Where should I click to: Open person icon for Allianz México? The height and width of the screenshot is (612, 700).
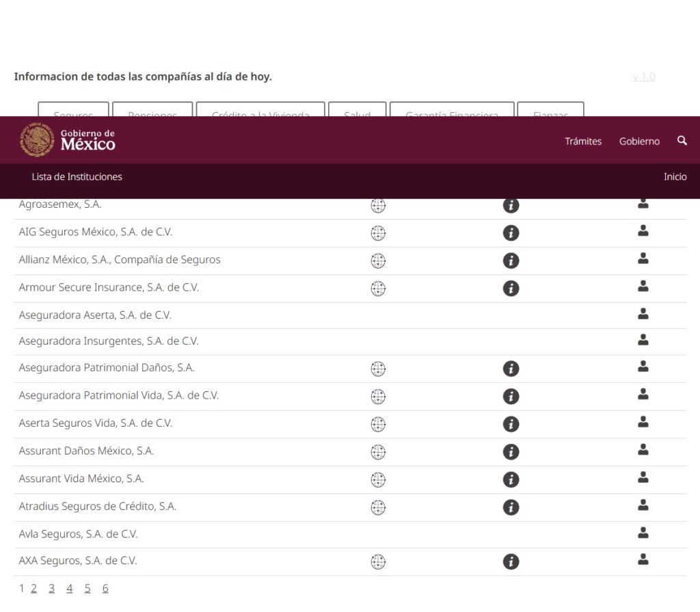(x=643, y=259)
